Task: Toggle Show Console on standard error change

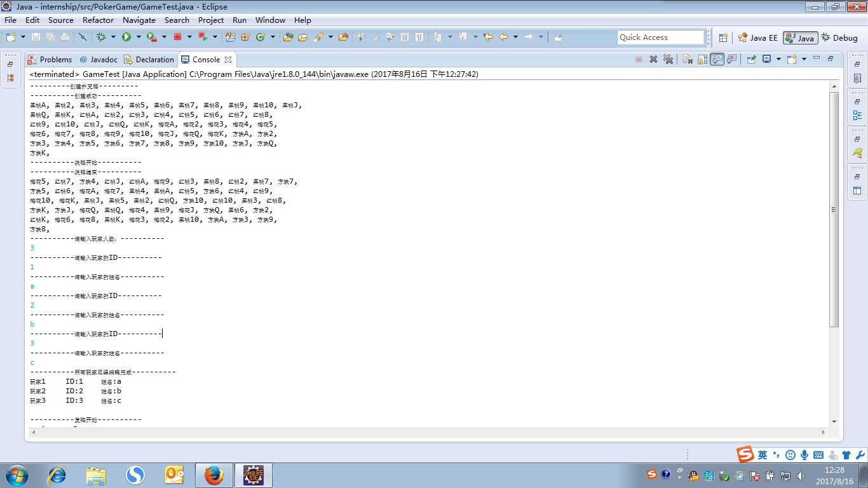Action: coord(732,59)
